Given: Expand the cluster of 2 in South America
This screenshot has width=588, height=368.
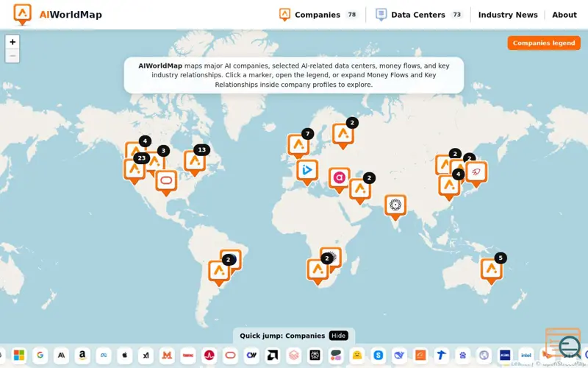Looking at the screenshot, I should (219, 272).
